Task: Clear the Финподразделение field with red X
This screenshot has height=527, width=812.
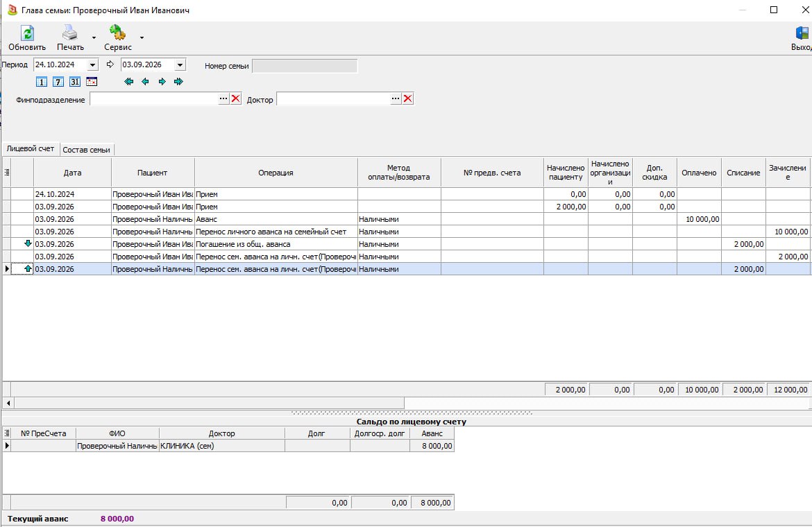Action: tap(236, 98)
